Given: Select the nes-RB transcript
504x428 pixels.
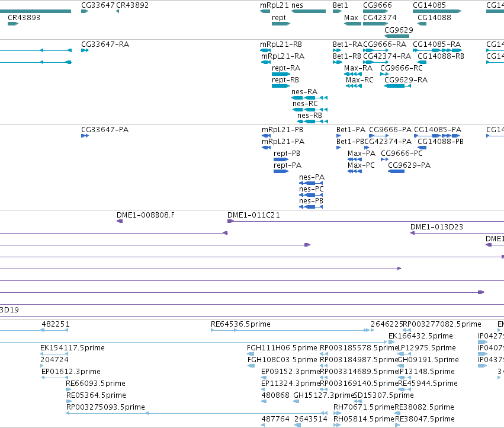Looking at the screenshot, I should (313, 122).
